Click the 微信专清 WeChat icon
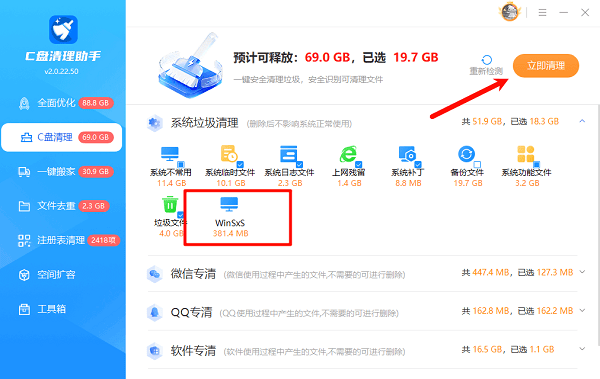Viewport: 600px width, 379px height. click(155, 274)
